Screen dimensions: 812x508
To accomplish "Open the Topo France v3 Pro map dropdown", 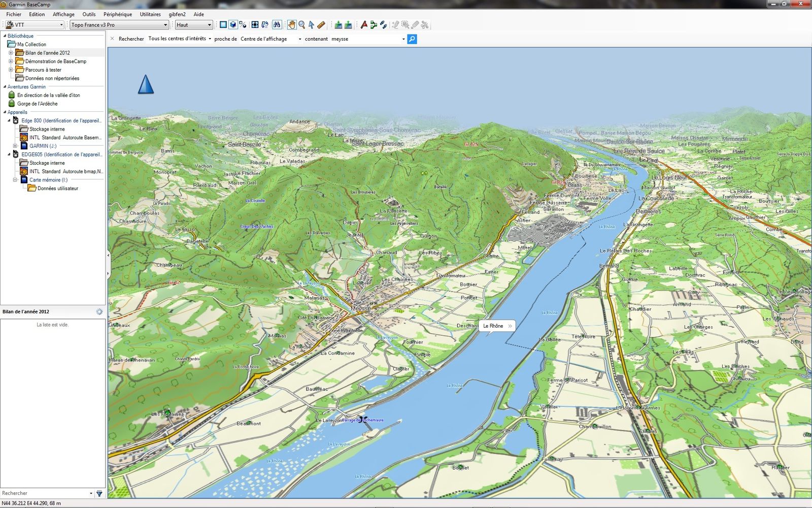I will point(119,24).
